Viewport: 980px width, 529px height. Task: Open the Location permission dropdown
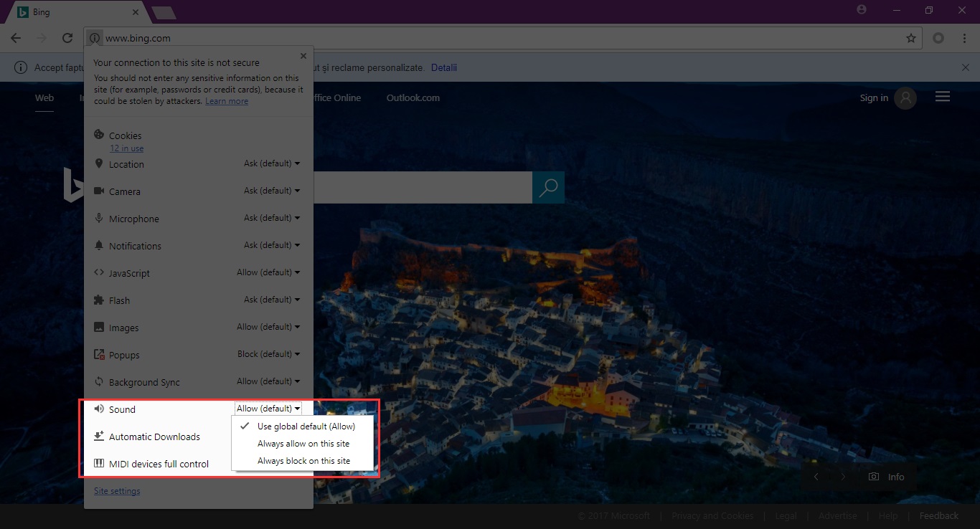[x=272, y=163]
